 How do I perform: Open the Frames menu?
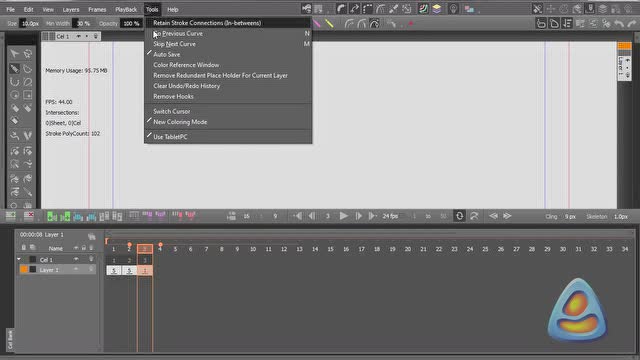point(97,9)
